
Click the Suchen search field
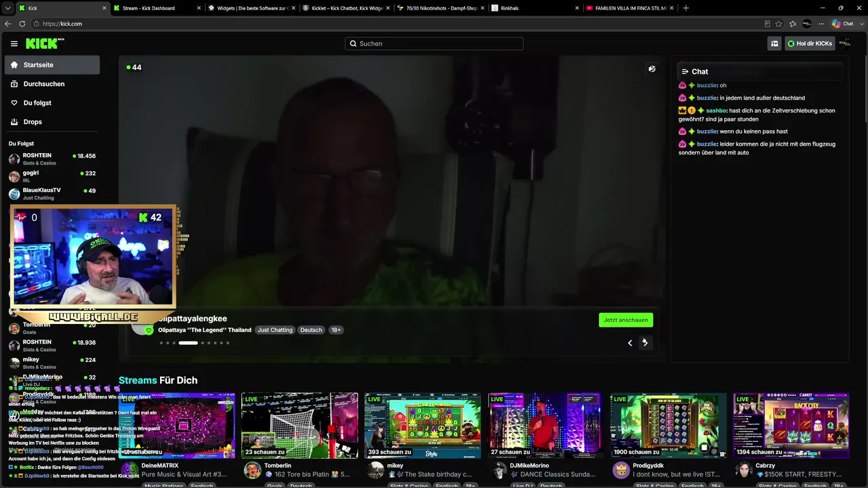click(x=434, y=43)
